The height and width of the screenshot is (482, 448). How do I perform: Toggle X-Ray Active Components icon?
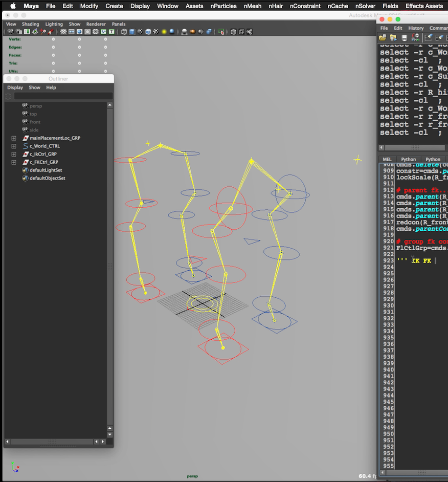[x=241, y=32]
